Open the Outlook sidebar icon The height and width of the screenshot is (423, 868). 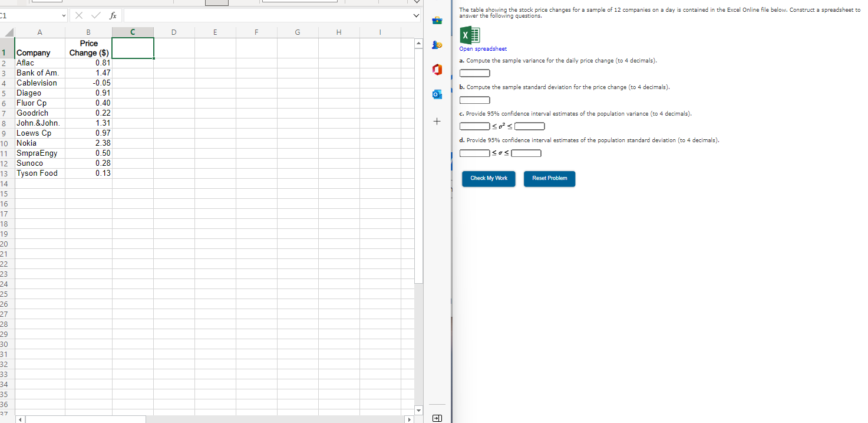[437, 95]
